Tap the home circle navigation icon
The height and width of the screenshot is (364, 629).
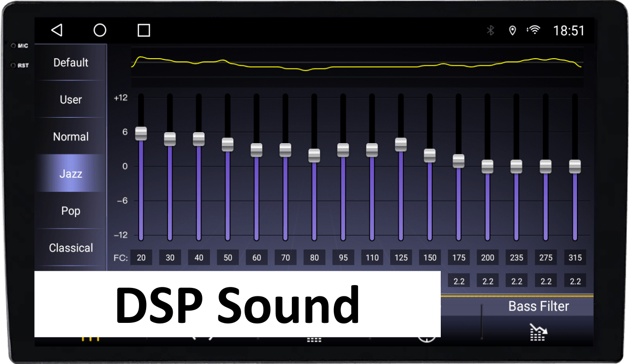tap(100, 30)
